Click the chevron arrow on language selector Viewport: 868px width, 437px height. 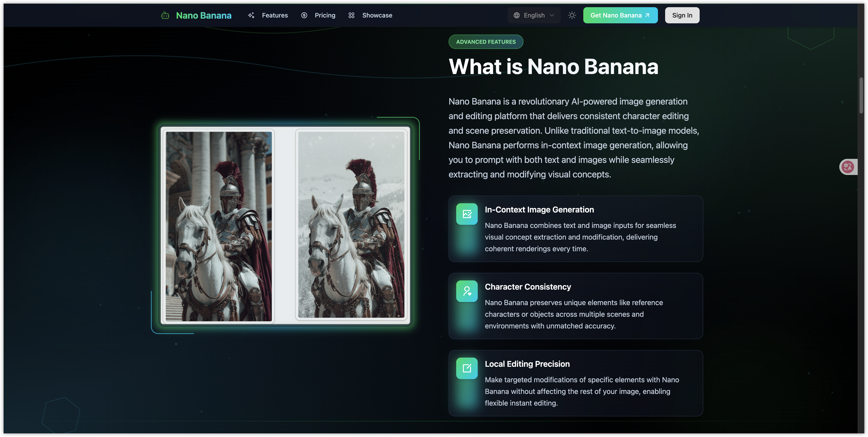(x=552, y=15)
